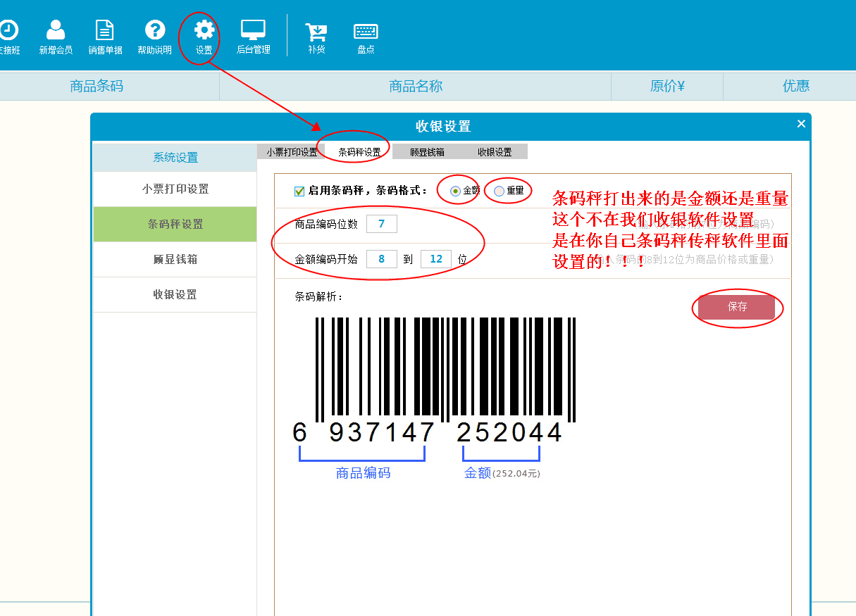The width and height of the screenshot is (856, 616).
Task: Select receipt printing settings in the sidebar
Action: click(175, 189)
